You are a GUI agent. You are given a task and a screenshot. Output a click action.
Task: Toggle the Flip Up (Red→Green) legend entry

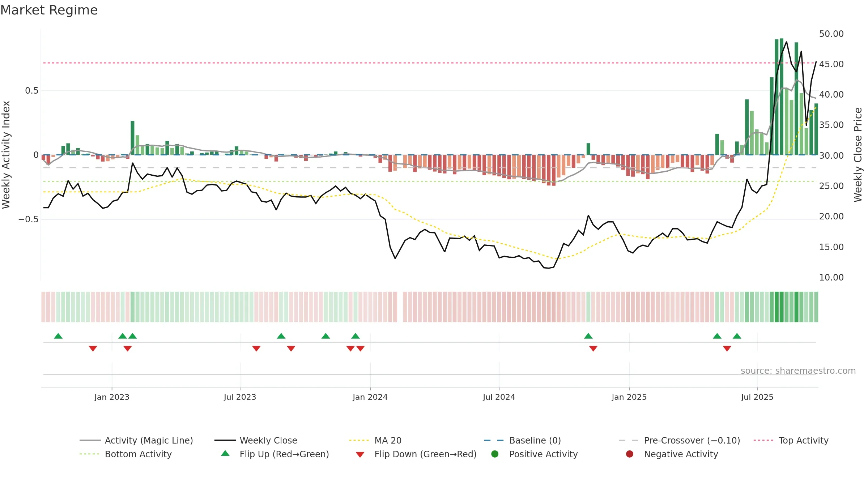275,454
